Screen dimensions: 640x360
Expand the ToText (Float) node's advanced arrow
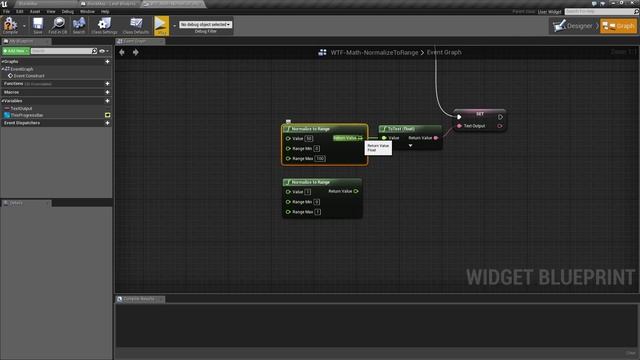tap(410, 146)
